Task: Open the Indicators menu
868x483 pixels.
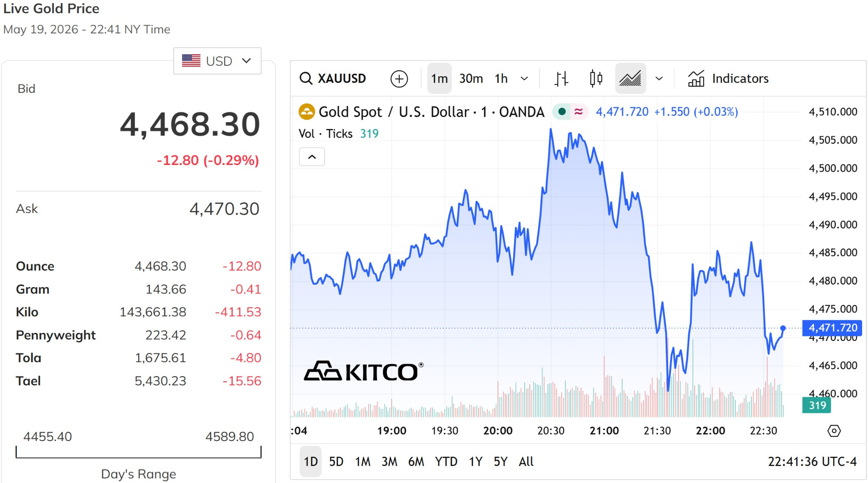Action: pyautogui.click(x=728, y=78)
